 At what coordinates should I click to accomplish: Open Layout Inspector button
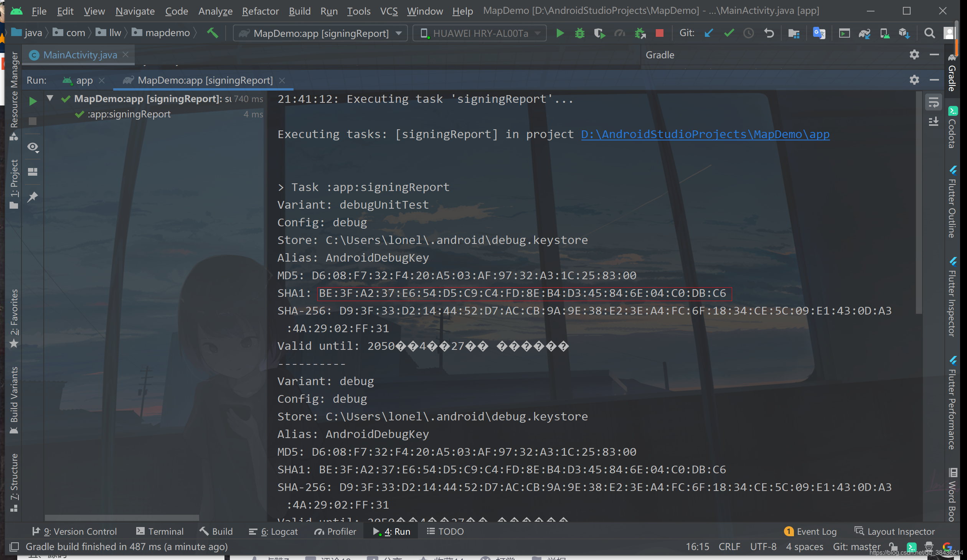click(894, 531)
